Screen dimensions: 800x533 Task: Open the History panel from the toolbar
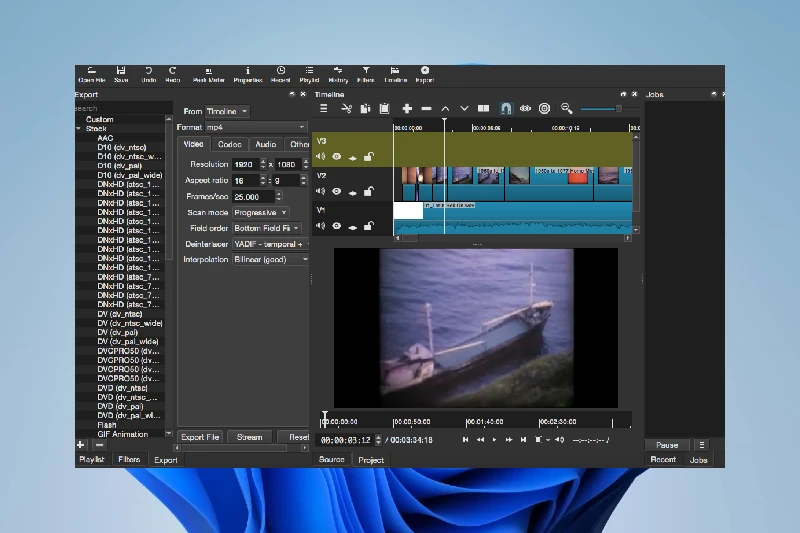[338, 74]
